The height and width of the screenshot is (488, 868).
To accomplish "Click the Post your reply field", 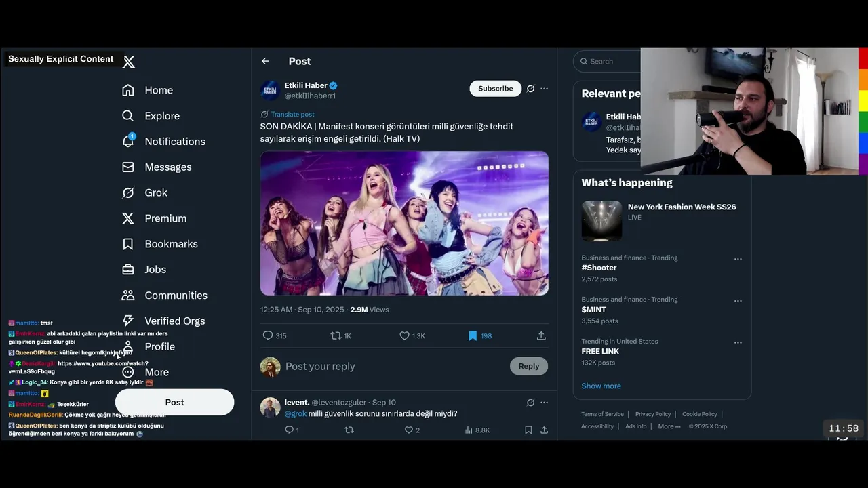I will click(x=393, y=366).
